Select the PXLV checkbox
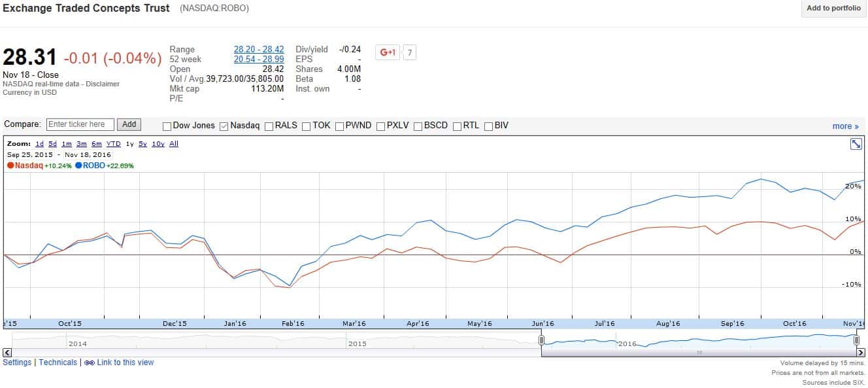The image size is (868, 388). tap(380, 126)
